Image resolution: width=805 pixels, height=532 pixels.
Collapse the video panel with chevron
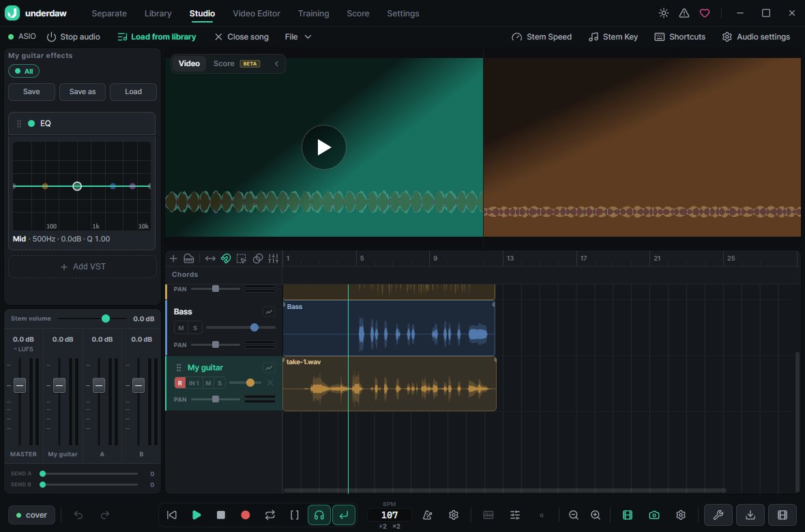pyautogui.click(x=276, y=63)
